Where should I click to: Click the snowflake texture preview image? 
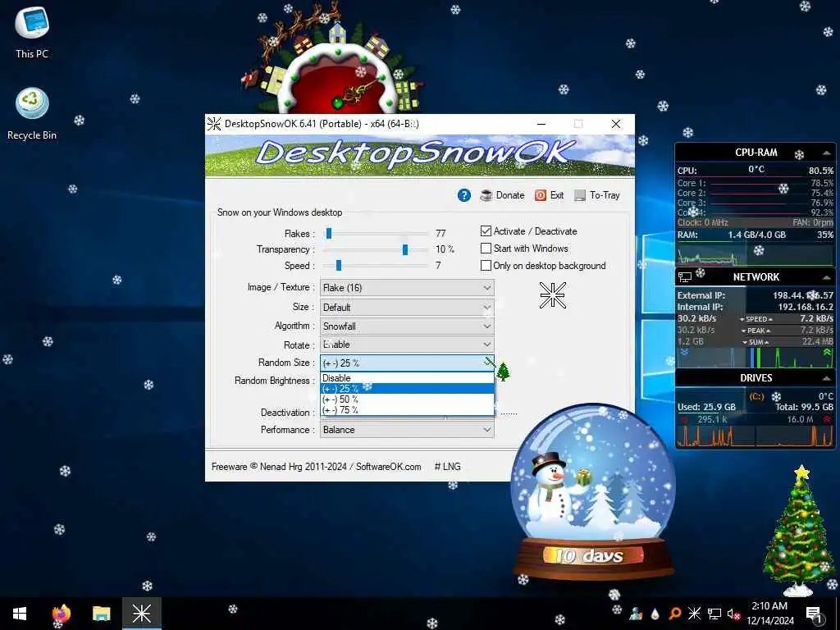(x=553, y=295)
